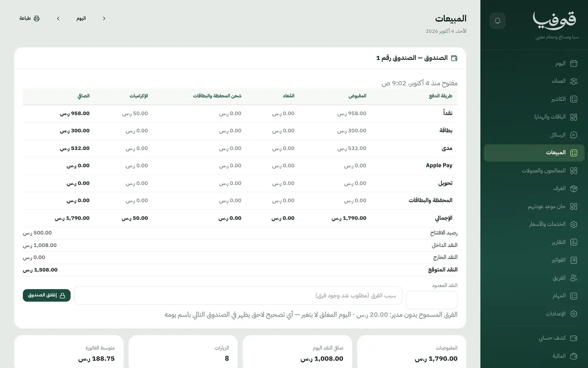Open العملاء from sidebar menu
Viewport: 588px width, 368px height.
coord(534,81)
